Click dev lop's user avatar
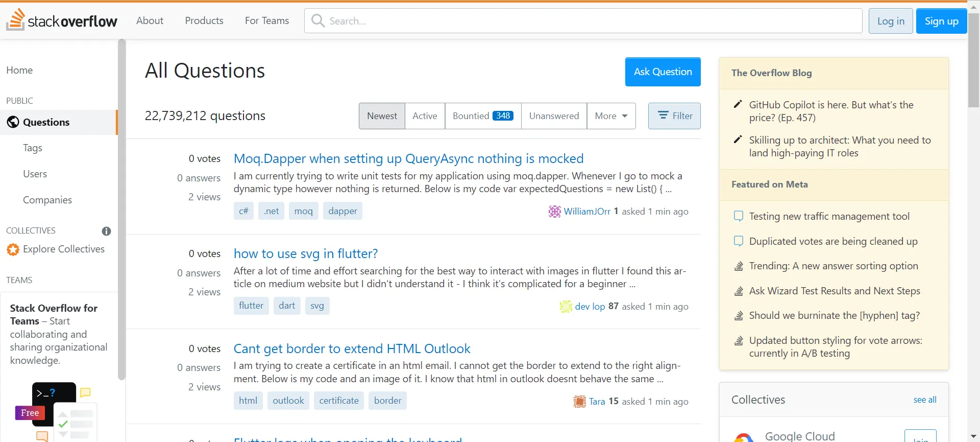980x442 pixels. click(566, 307)
